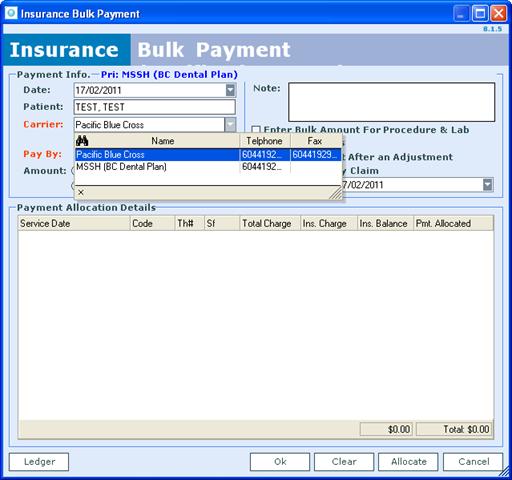Click the Telphone column header
The image size is (512, 480).
(x=265, y=141)
